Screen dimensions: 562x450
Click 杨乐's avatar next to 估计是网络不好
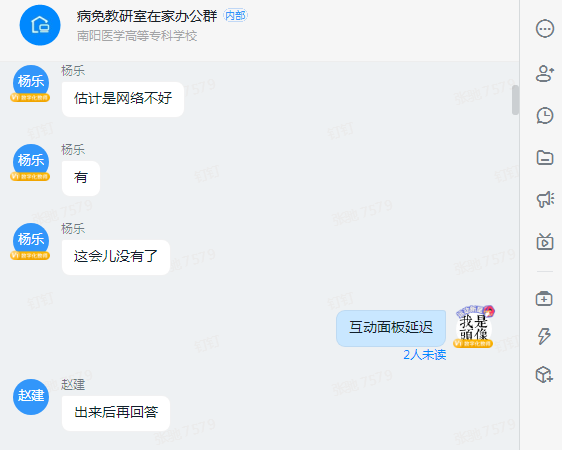tap(31, 83)
